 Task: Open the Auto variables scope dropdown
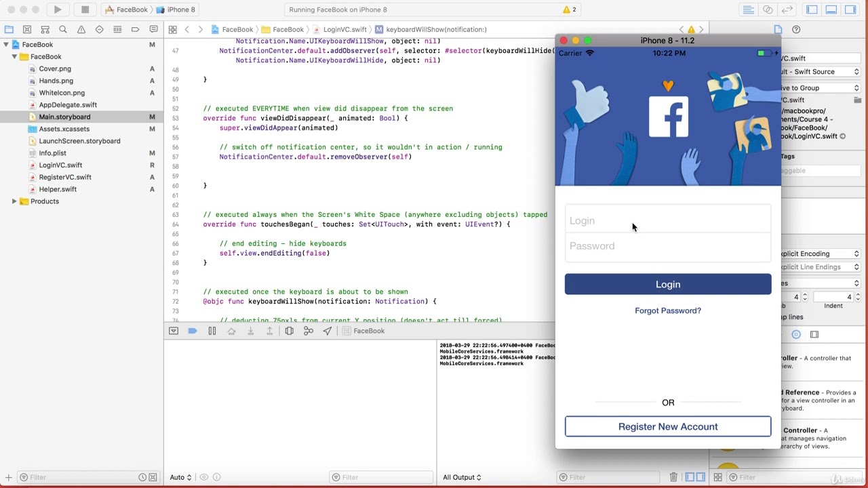180,477
